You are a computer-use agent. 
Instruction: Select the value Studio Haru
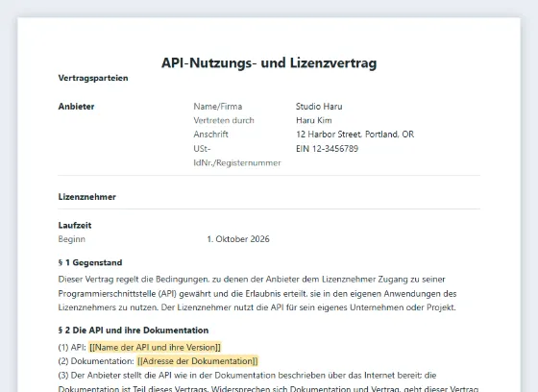pyautogui.click(x=319, y=107)
